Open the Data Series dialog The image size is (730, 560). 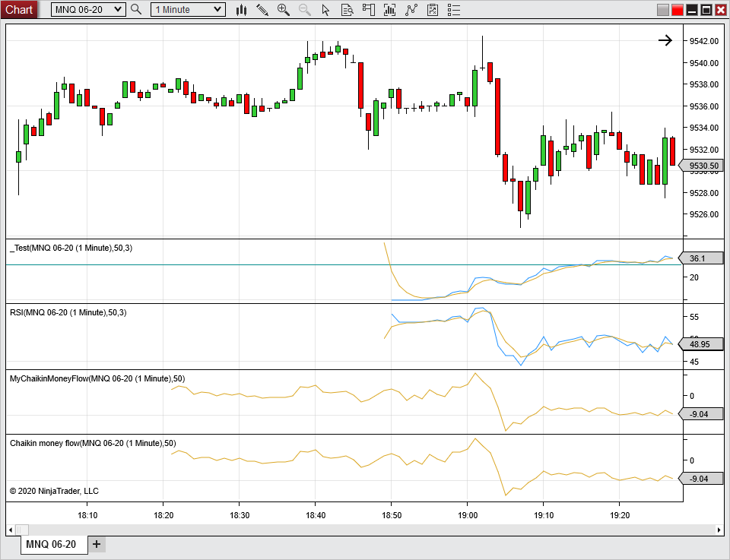click(x=389, y=9)
